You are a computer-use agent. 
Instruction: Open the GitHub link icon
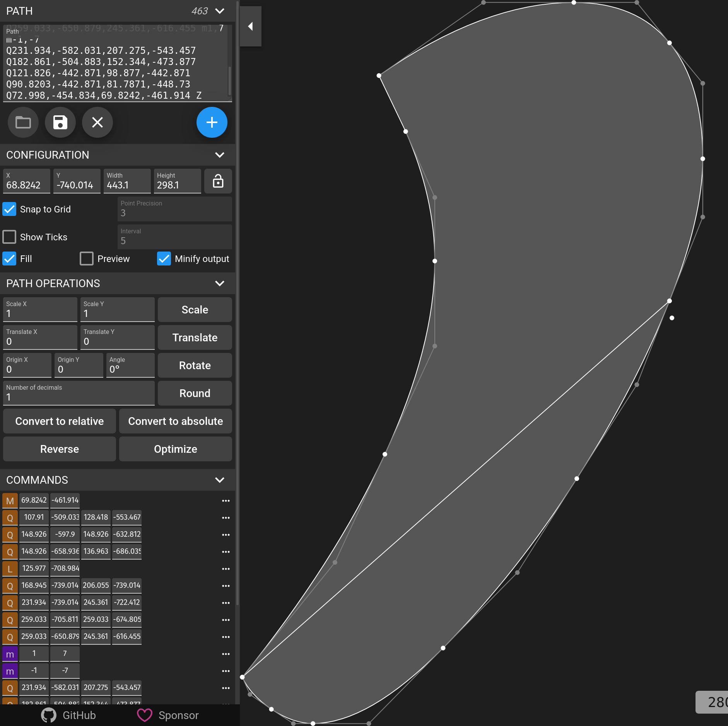(49, 715)
